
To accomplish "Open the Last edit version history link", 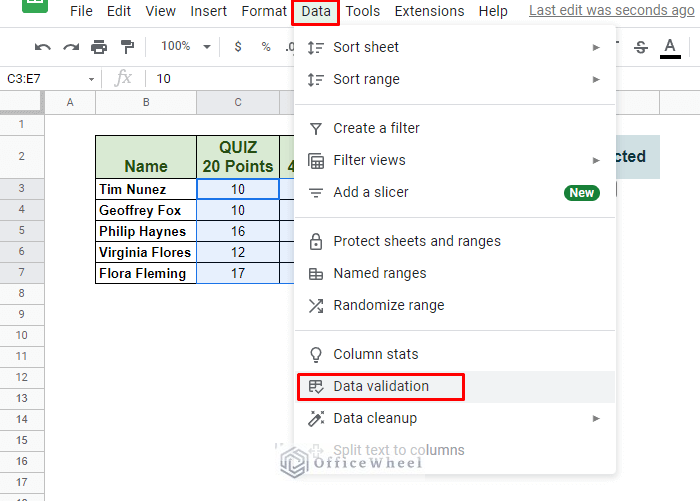I will 612,10.
